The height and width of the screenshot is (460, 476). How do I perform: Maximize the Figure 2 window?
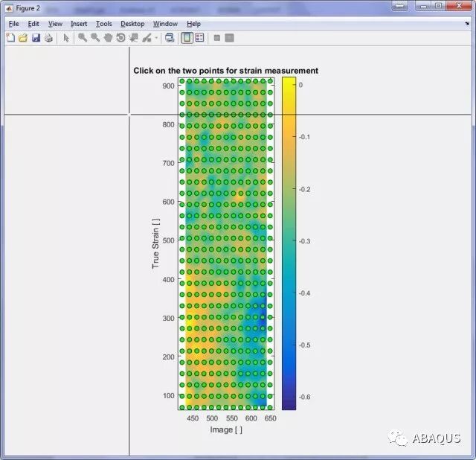pyautogui.click(x=438, y=6)
